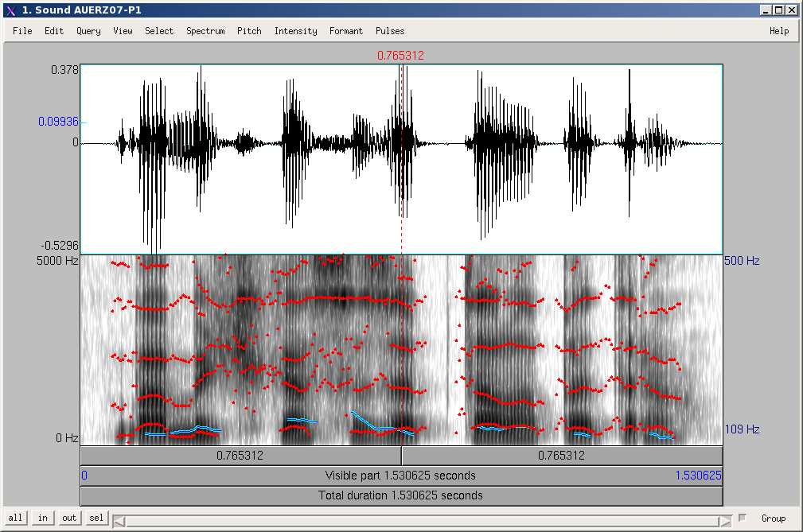The width and height of the screenshot is (803, 532).
Task: Click the -0.5296 amplitude minimum label
Action: [x=61, y=245]
